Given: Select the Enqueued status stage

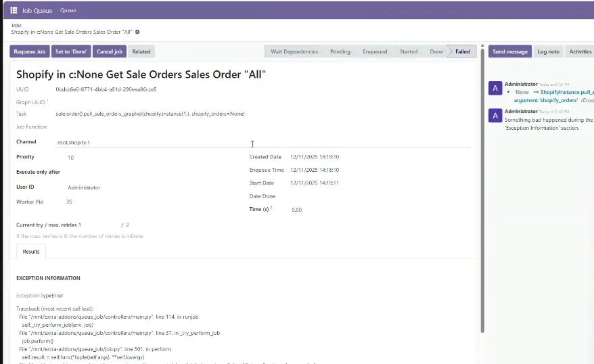Looking at the screenshot, I should (374, 51).
